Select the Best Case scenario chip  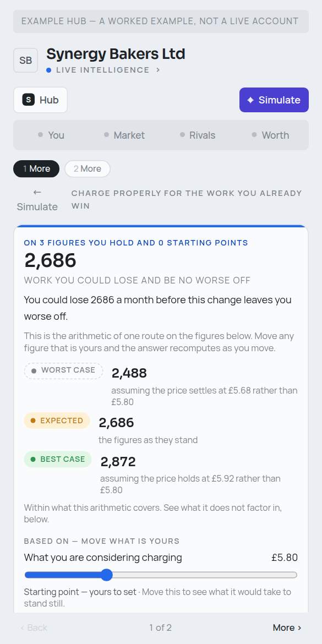[x=58, y=459]
